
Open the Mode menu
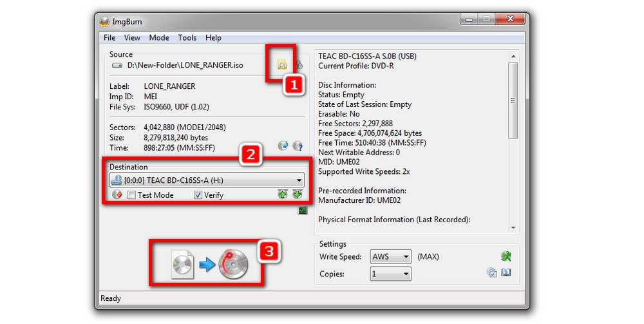coord(159,38)
